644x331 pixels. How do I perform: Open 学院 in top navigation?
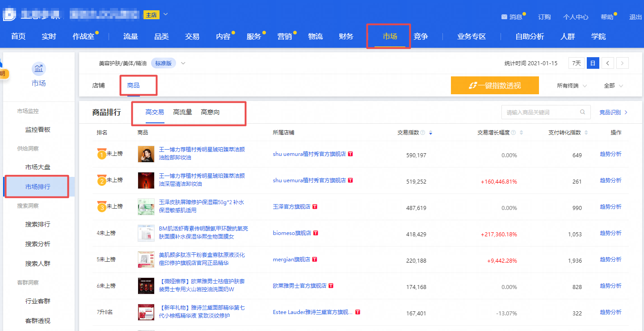(598, 37)
